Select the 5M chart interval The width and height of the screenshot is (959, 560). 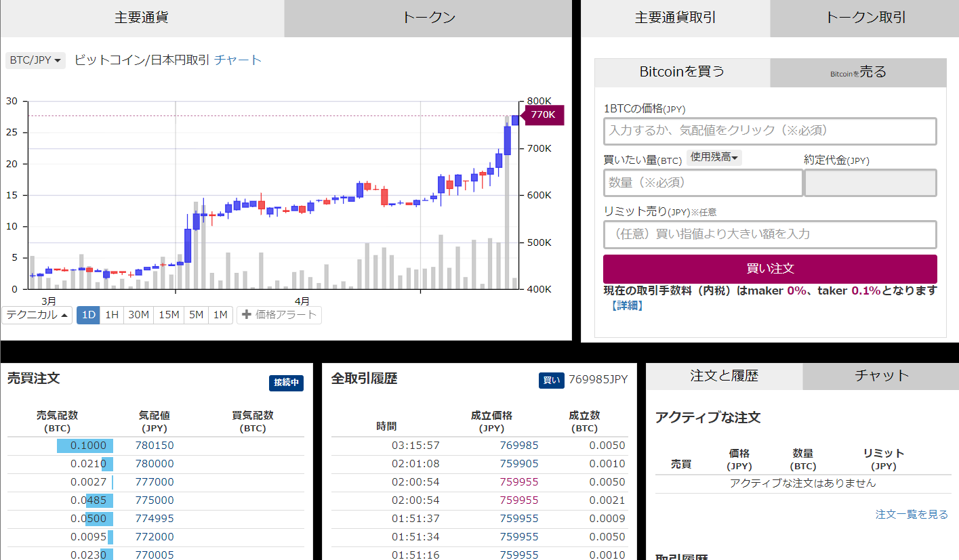[196, 315]
